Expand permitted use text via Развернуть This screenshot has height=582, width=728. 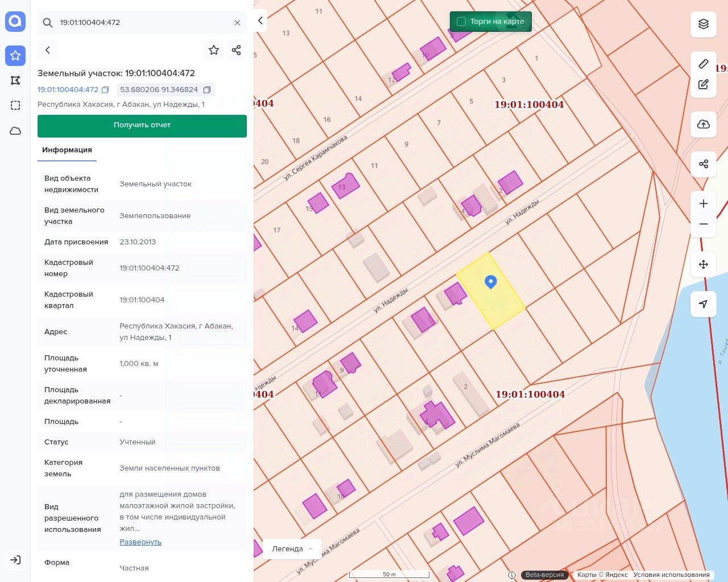click(140, 542)
